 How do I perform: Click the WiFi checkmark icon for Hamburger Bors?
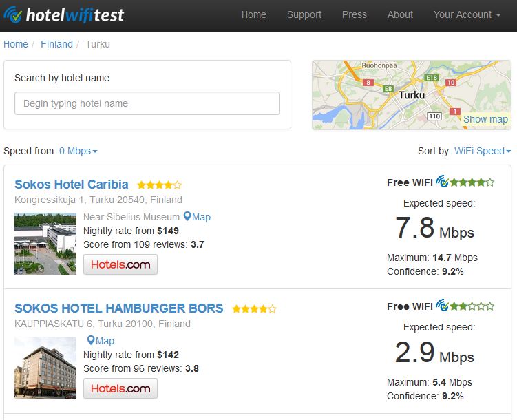(443, 306)
